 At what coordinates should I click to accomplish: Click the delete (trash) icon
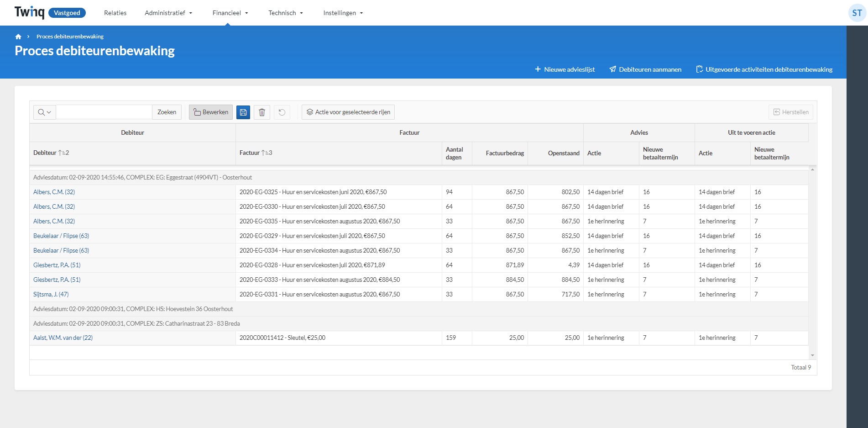(261, 112)
